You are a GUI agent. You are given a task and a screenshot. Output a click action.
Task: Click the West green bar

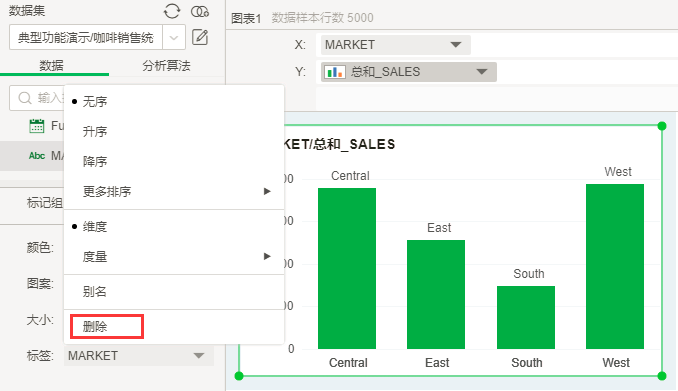[615, 266]
